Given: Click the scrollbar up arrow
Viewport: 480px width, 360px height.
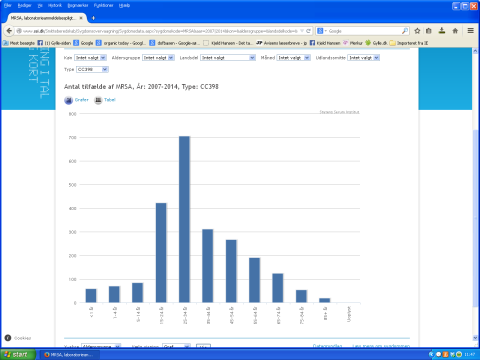Looking at the screenshot, I should pyautogui.click(x=475, y=51).
